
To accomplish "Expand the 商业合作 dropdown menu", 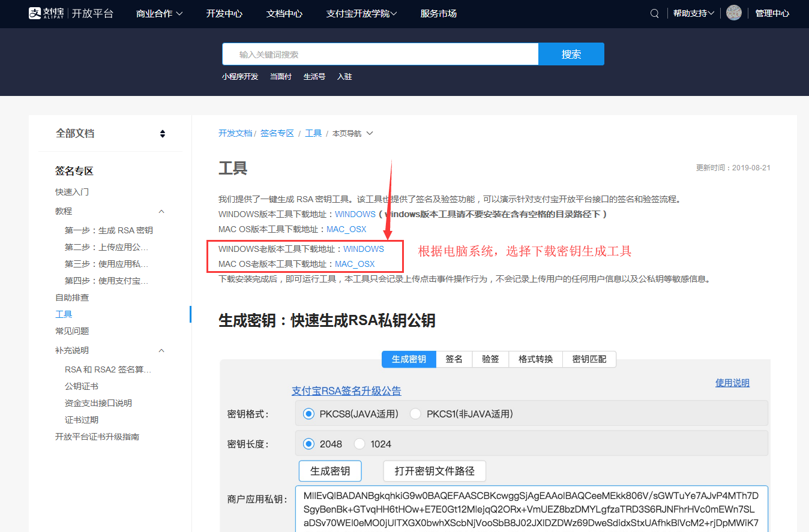I will click(160, 13).
